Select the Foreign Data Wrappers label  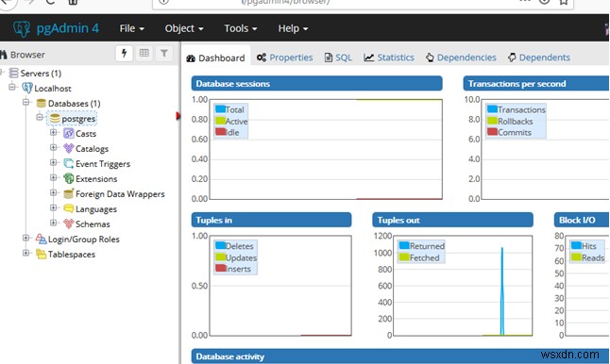(x=120, y=194)
